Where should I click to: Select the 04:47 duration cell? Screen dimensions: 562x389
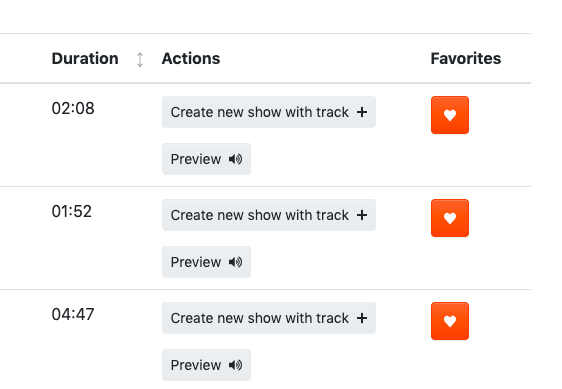coord(73,314)
